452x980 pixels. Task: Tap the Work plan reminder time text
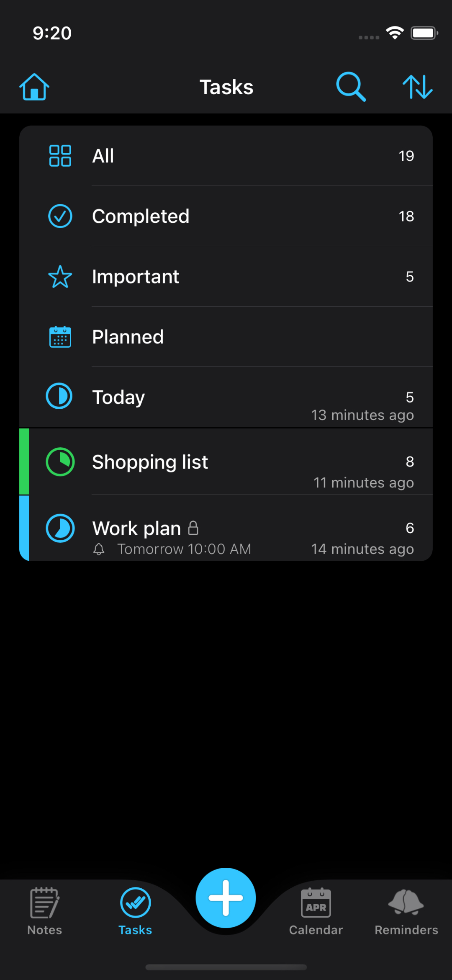[184, 549]
